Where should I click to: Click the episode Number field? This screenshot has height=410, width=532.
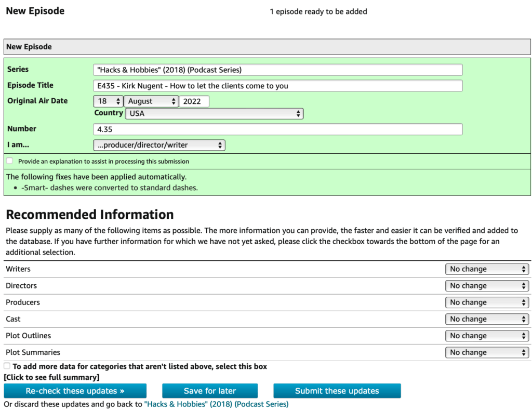[277, 129]
